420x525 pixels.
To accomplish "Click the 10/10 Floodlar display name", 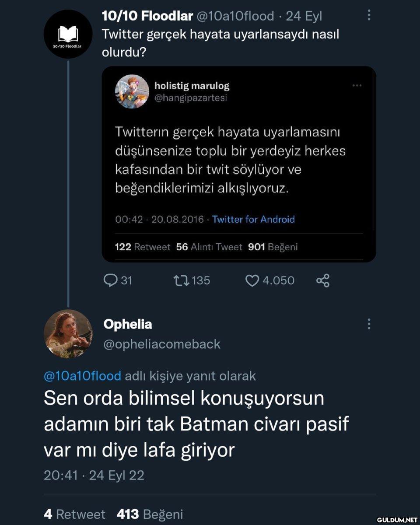I will (x=147, y=16).
